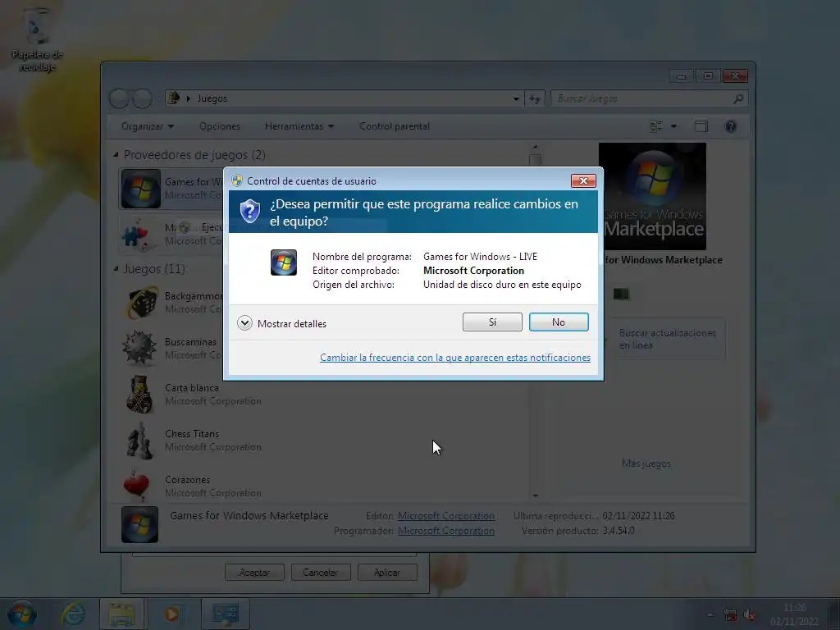Click the muted volume tray icon
The image size is (840, 630).
[x=750, y=615]
